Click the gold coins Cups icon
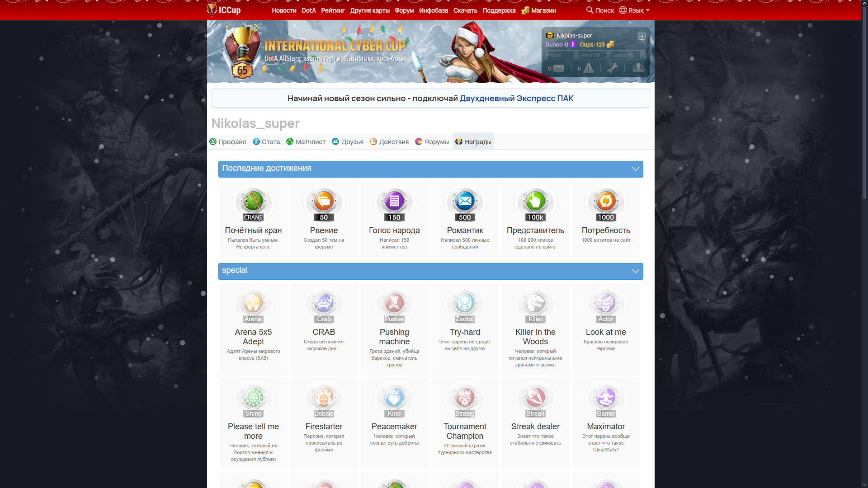The height and width of the screenshot is (488, 868). click(610, 44)
